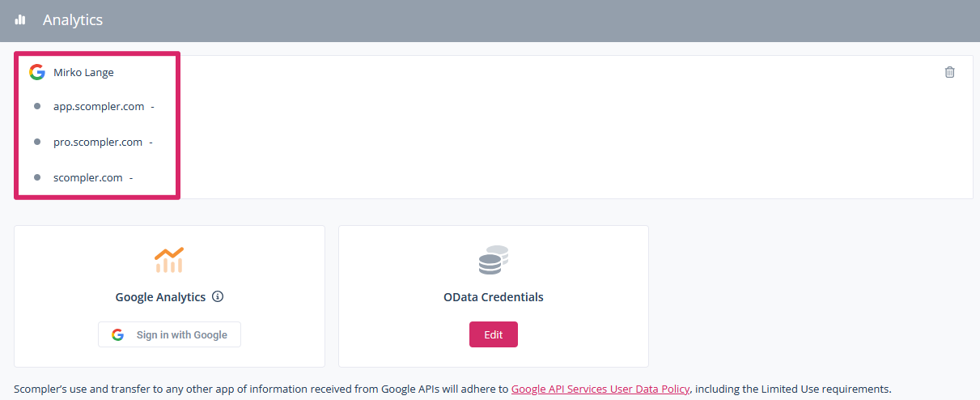Viewport: 980px width, 400px height.
Task: Click the orange Google Analytics chart icon
Action: pyautogui.click(x=169, y=260)
